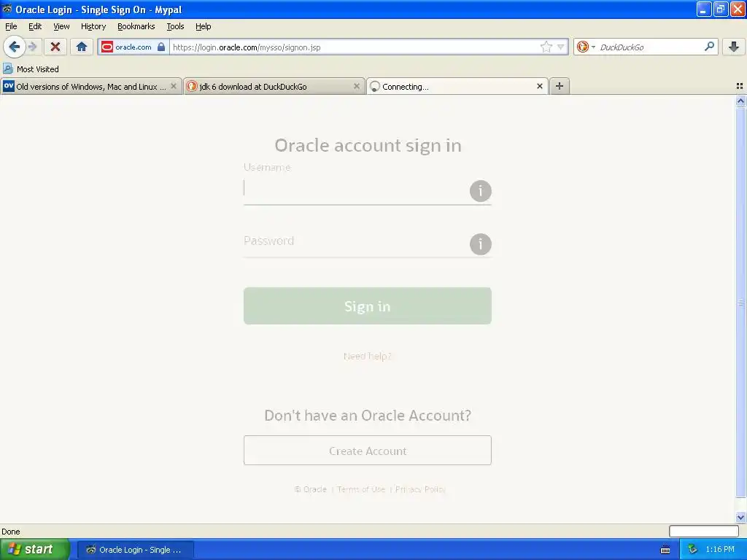
Task: Open the History menu
Action: click(x=93, y=26)
